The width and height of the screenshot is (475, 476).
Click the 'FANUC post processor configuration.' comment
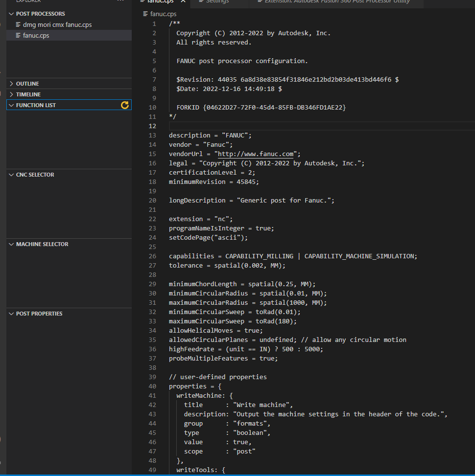[242, 61]
